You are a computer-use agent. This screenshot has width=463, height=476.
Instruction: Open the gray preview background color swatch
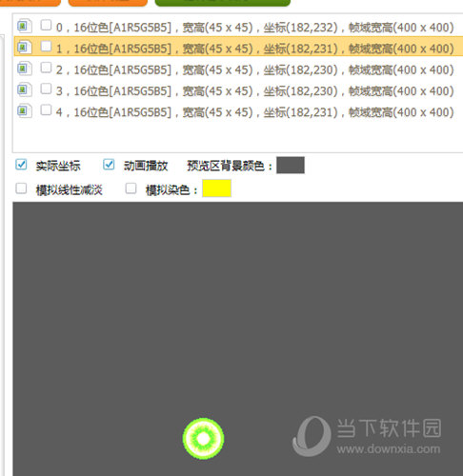(291, 165)
